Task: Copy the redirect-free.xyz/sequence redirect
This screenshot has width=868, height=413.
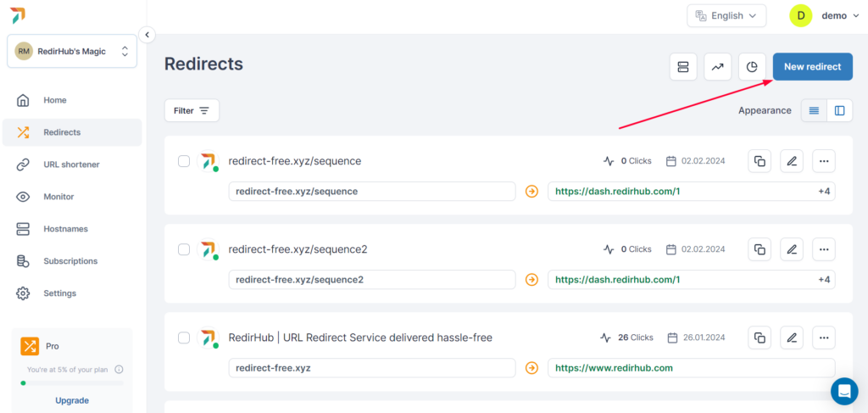Action: 759,161
